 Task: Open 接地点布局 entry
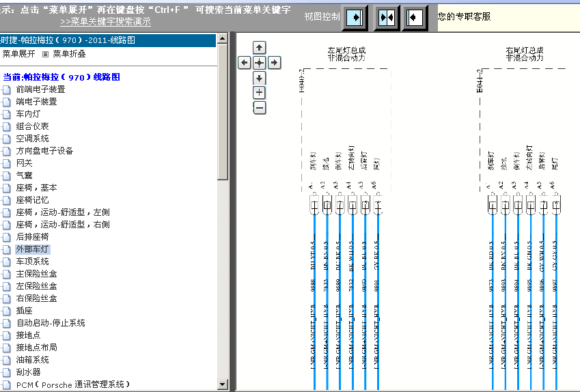coord(37,347)
